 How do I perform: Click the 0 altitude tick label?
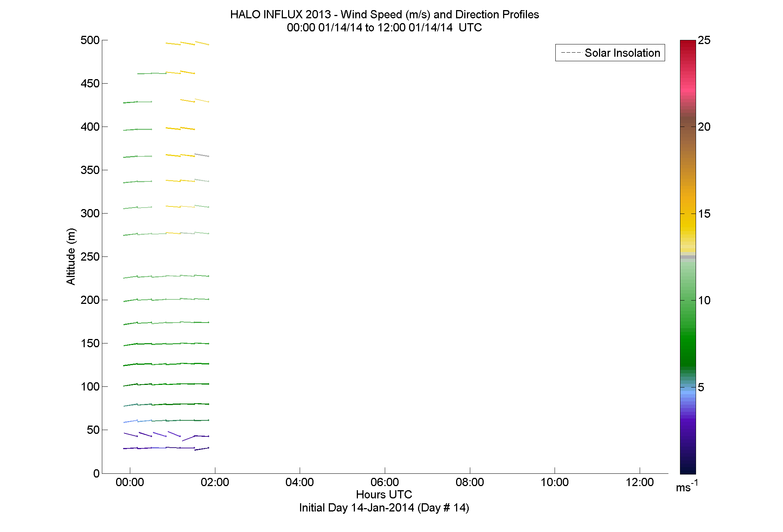[x=97, y=473]
